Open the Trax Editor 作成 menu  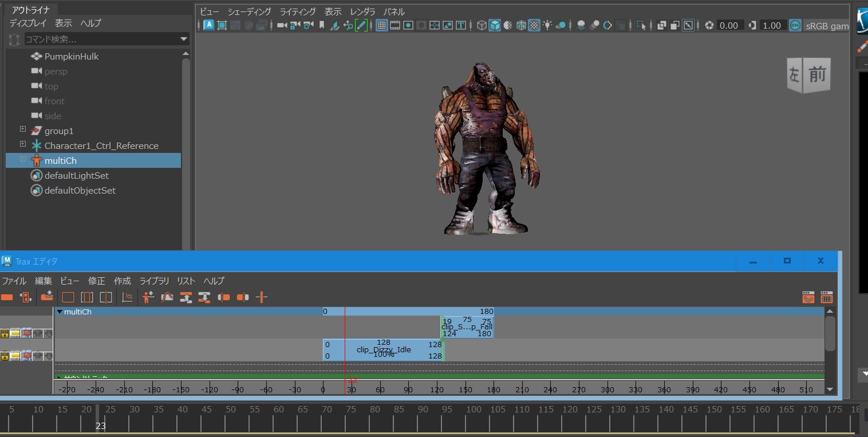point(123,281)
